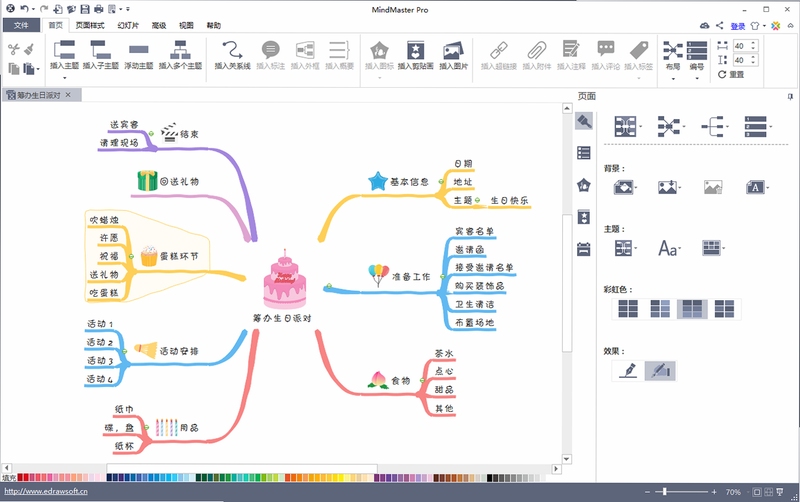
Task: Switch to the 幻灯片 tab
Action: [x=128, y=25]
